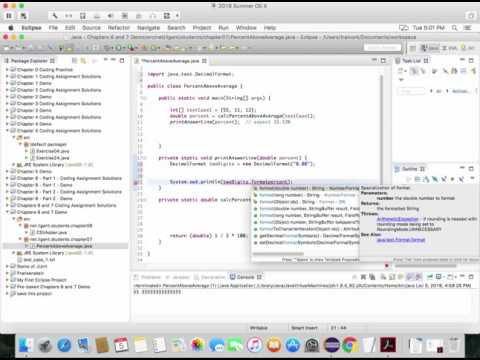Select the Outline view tab

tap(410, 169)
